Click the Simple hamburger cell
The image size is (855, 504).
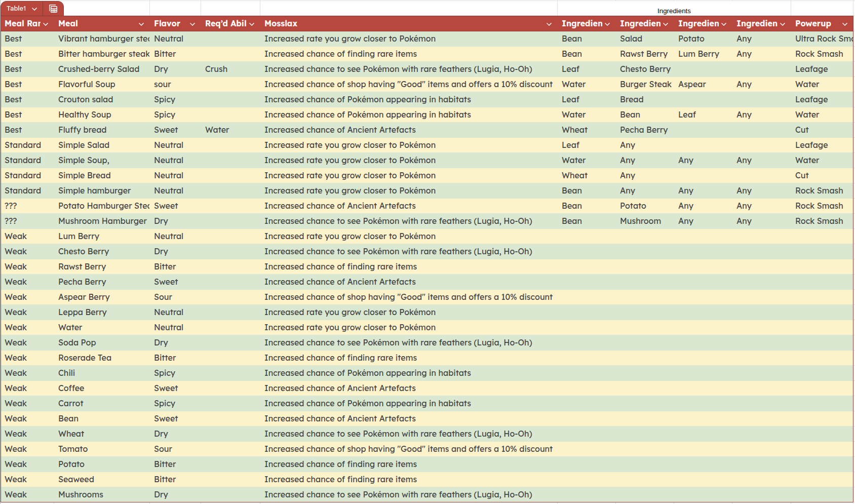[102, 190]
